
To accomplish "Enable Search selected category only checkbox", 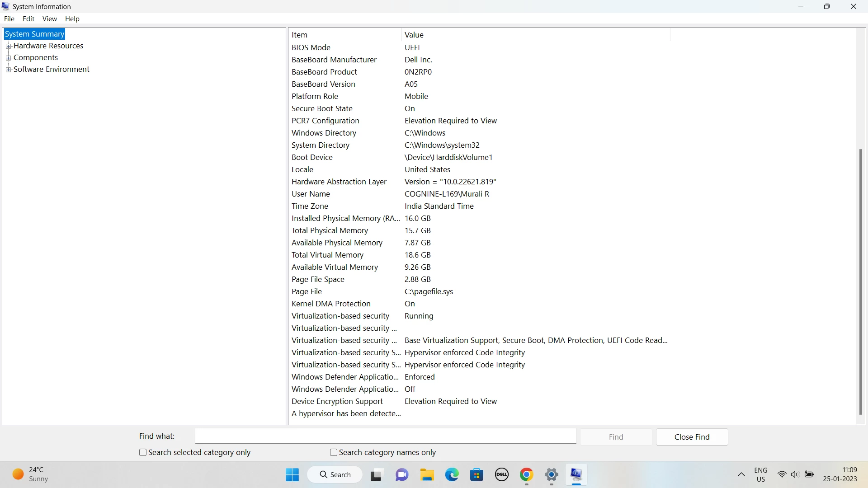I will [143, 452].
